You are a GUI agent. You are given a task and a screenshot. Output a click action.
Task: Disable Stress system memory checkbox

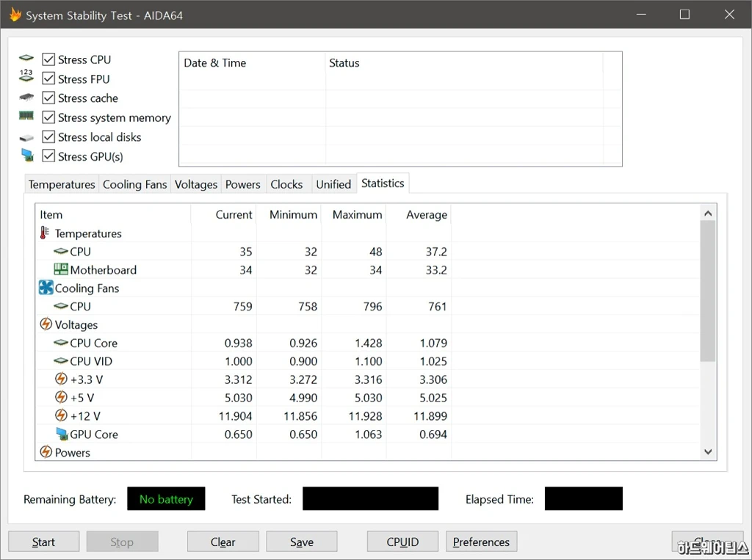click(48, 117)
